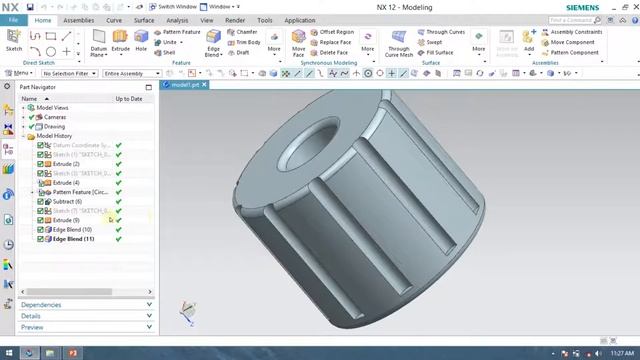
Task: Start the Extrude command in the ribbon
Action: coord(120,41)
